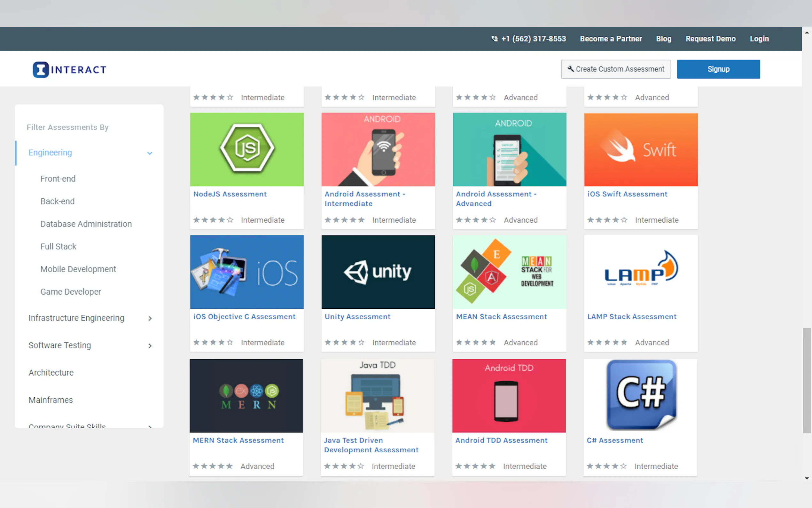
Task: Click the Create Custom Assessment button
Action: 616,69
